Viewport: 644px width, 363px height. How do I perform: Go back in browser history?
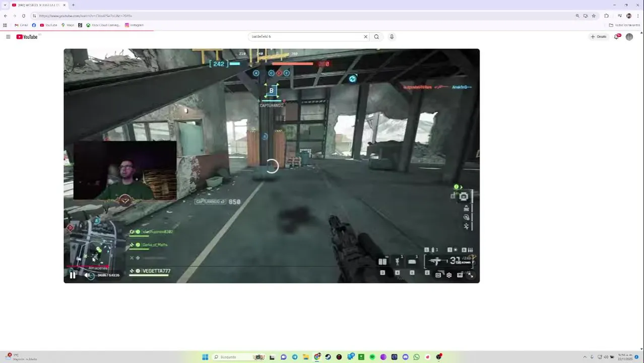[x=6, y=16]
